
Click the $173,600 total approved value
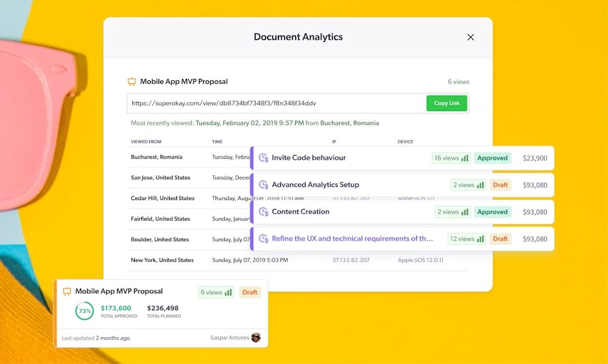(116, 308)
